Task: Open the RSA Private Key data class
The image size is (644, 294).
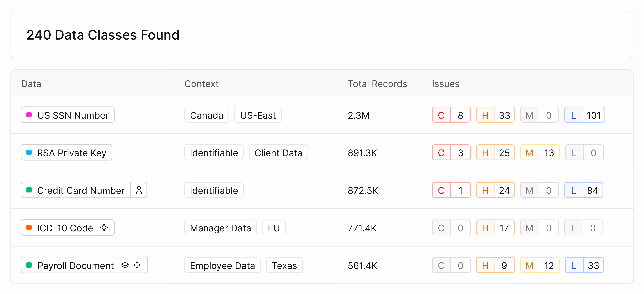Action: (72, 153)
